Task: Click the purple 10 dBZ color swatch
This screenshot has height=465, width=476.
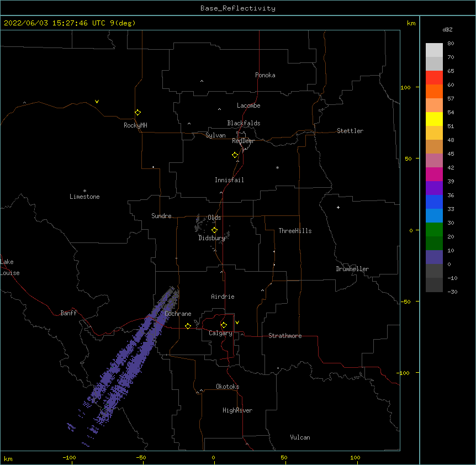Action: pyautogui.click(x=434, y=257)
